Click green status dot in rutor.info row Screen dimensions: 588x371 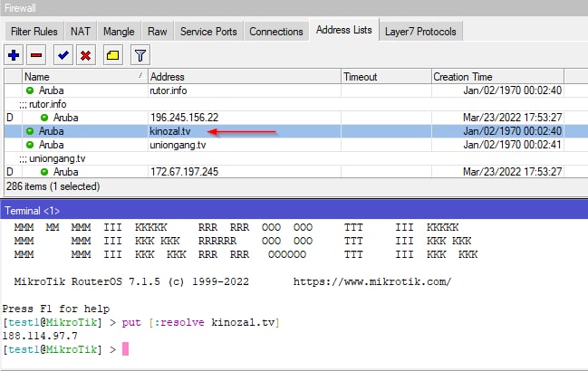tap(30, 90)
